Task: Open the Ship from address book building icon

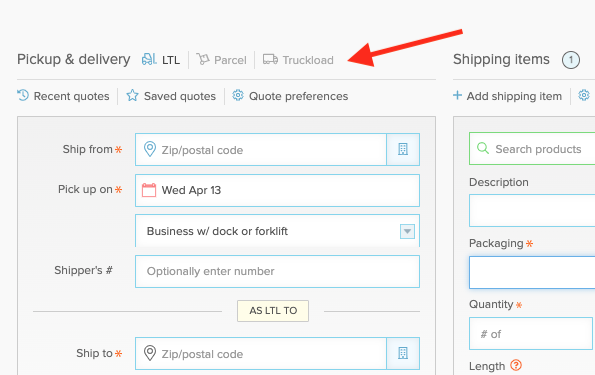Action: click(x=403, y=150)
